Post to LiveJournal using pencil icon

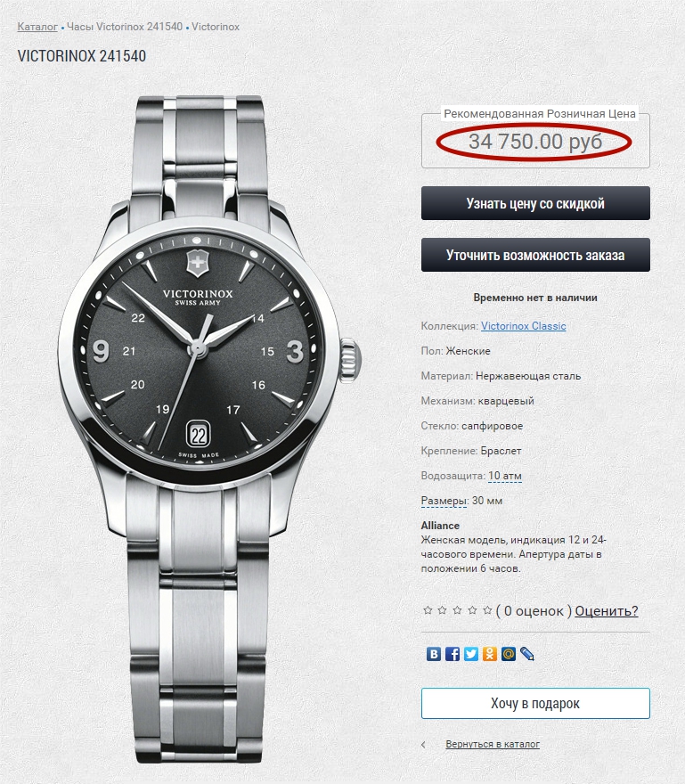click(x=527, y=654)
